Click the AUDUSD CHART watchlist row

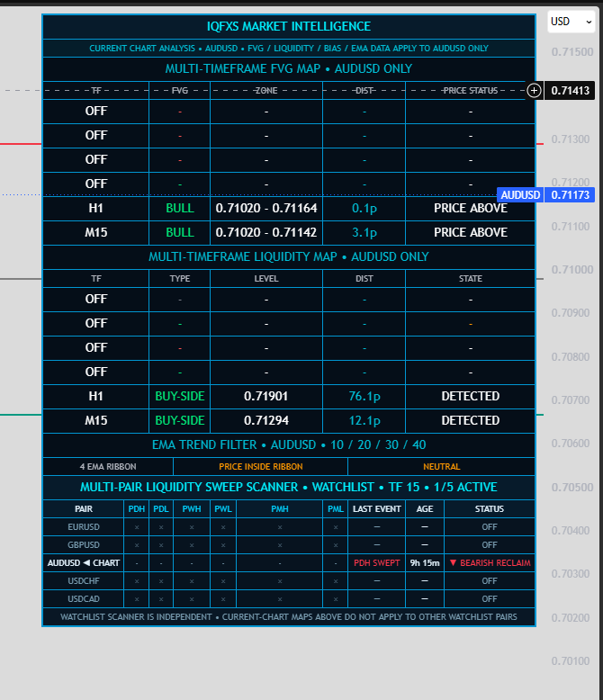click(289, 563)
